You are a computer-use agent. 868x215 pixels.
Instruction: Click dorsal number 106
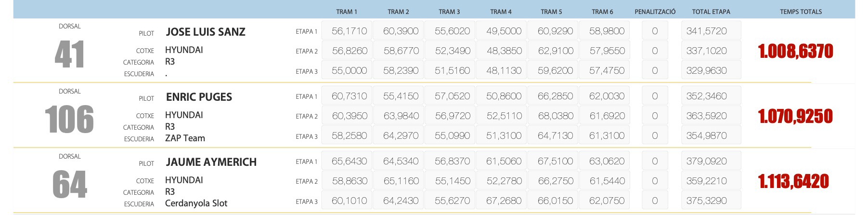(x=69, y=120)
